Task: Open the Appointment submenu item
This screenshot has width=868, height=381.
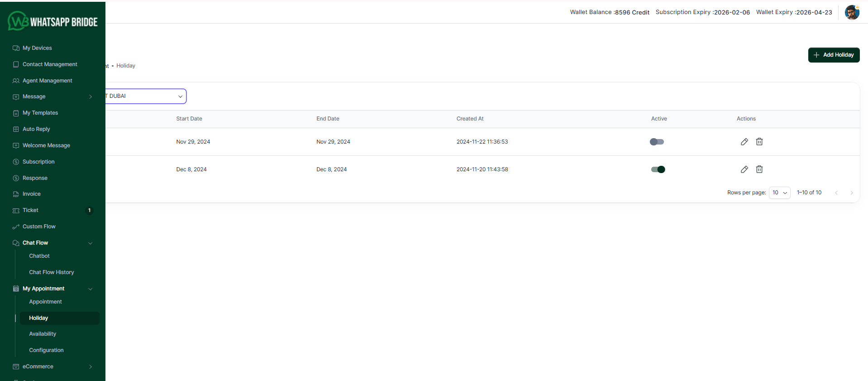Action: pos(45,302)
